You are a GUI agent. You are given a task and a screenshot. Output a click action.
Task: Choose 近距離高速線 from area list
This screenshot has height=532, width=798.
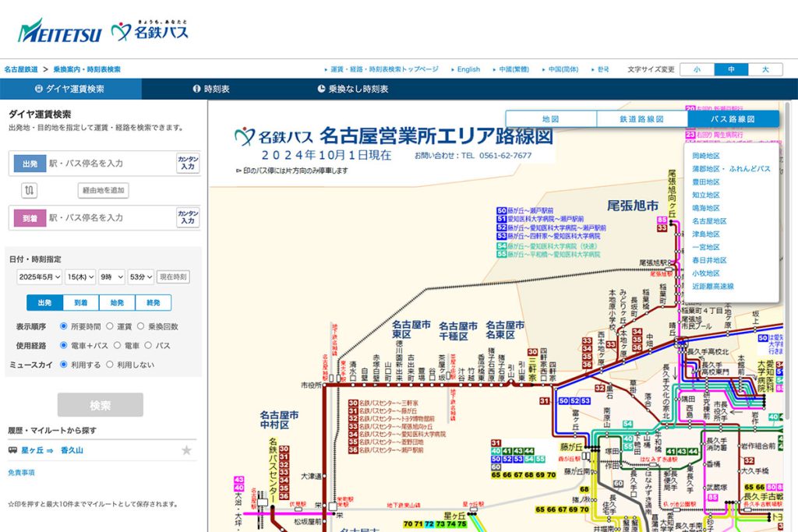tap(713, 287)
